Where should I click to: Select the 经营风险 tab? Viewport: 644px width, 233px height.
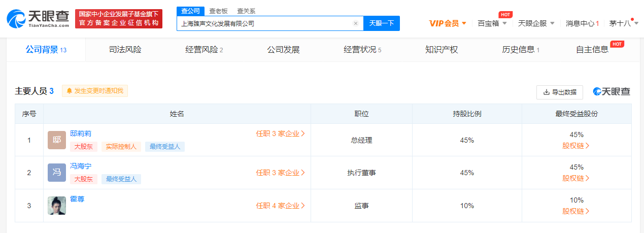[x=204, y=50]
